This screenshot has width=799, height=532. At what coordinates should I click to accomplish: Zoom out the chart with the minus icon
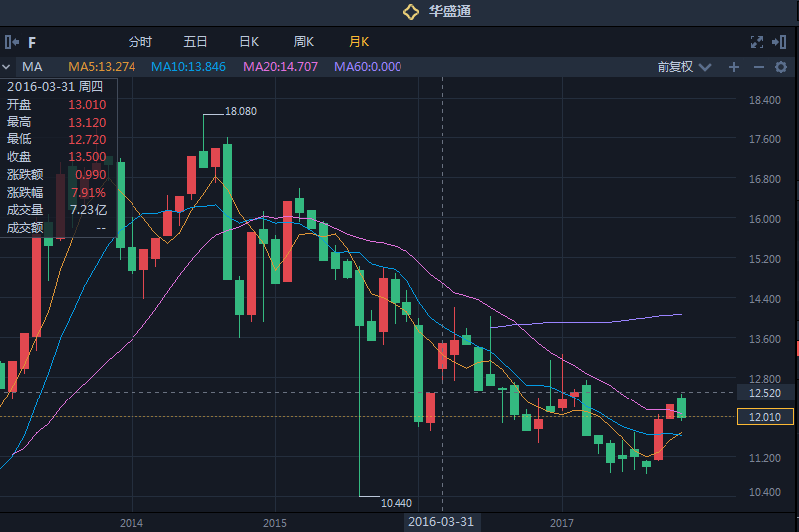pos(757,67)
